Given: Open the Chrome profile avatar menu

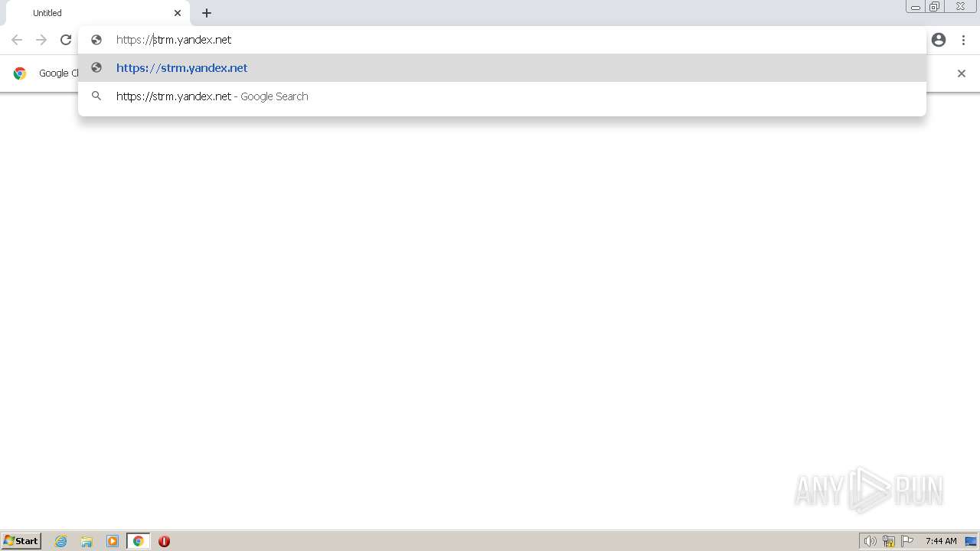Looking at the screenshot, I should [939, 40].
